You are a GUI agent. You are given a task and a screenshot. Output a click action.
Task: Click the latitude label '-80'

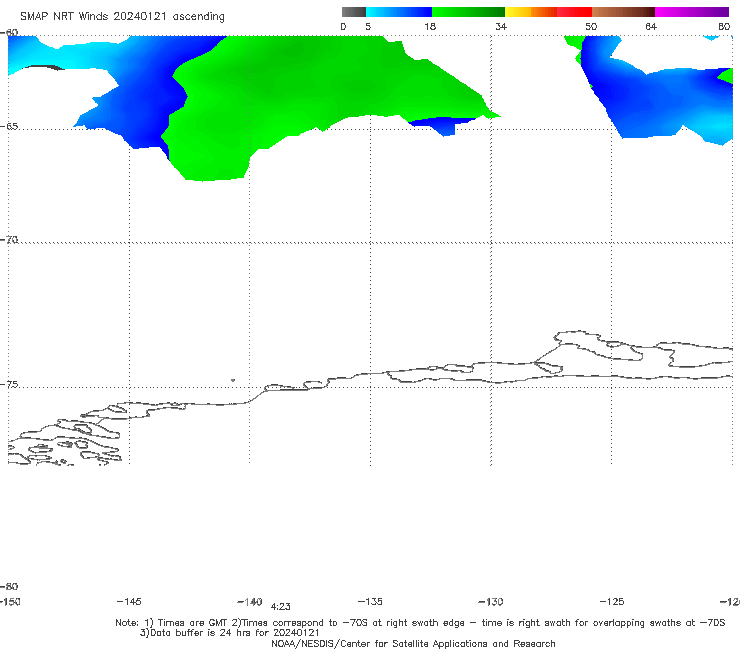pyautogui.click(x=9, y=587)
